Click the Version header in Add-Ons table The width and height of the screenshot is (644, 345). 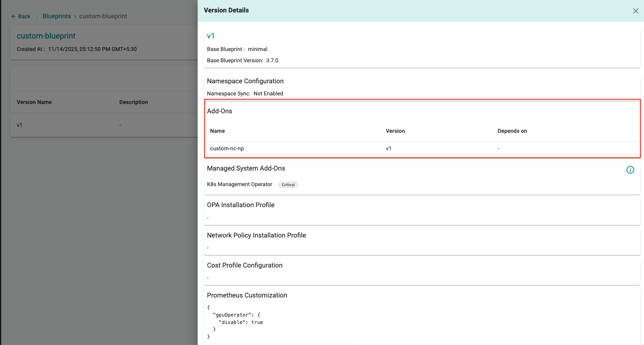[x=395, y=131]
